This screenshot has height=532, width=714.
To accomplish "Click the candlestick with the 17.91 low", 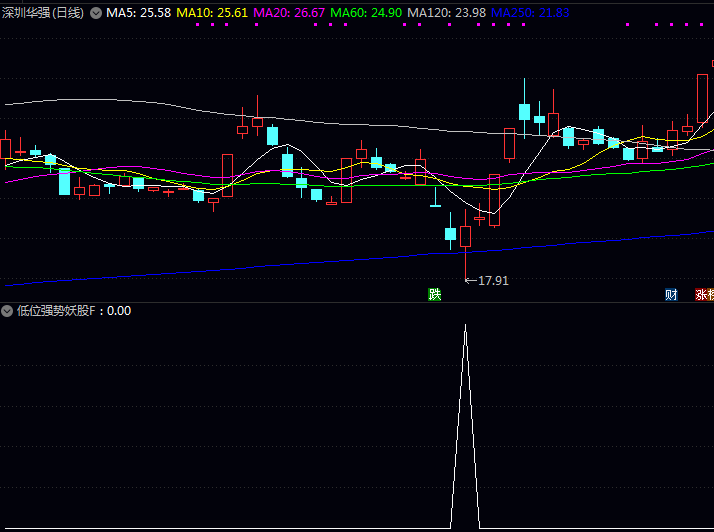I will click(x=465, y=237).
